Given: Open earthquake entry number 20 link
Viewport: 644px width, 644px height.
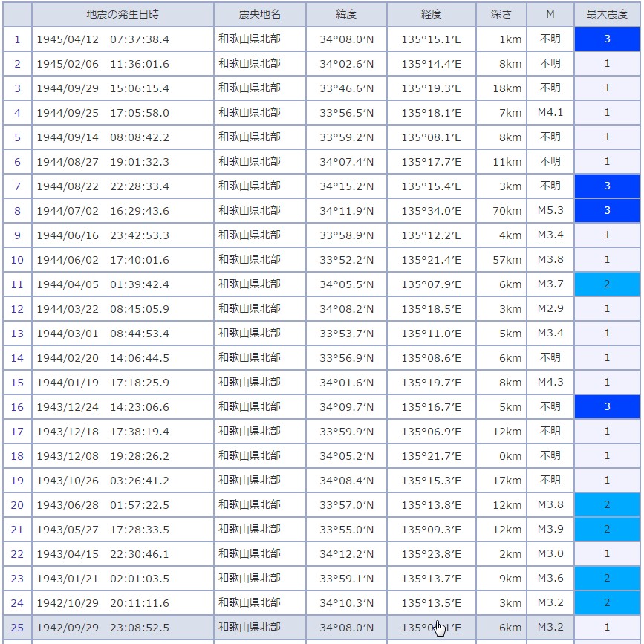Looking at the screenshot, I should pyautogui.click(x=17, y=505).
